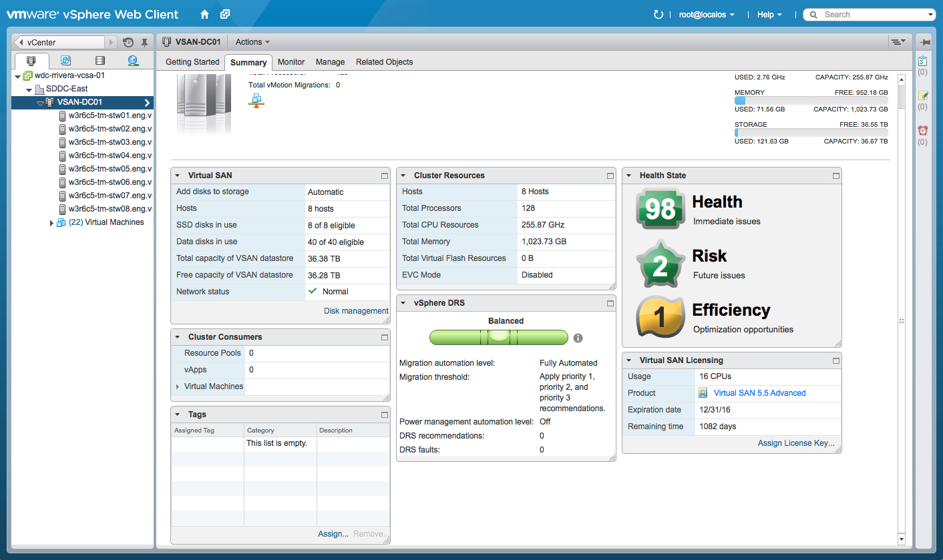Collapse the Virtual SAN Licensing portlet
Image resolution: width=943 pixels, height=560 pixels.
click(x=629, y=360)
